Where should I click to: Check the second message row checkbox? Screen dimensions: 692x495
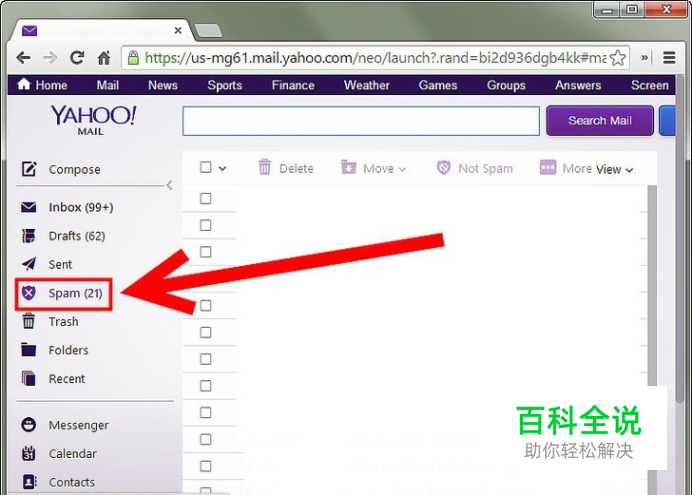206,225
